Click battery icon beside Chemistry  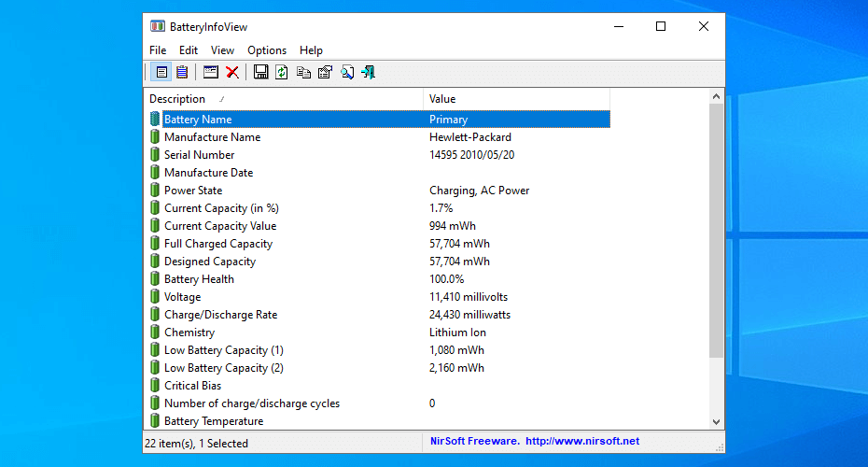click(155, 332)
